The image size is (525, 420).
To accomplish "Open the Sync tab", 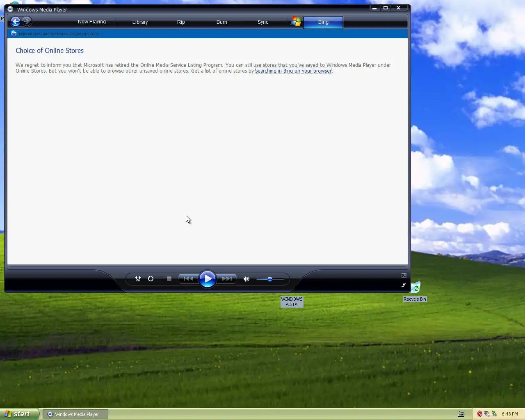I will click(x=263, y=22).
